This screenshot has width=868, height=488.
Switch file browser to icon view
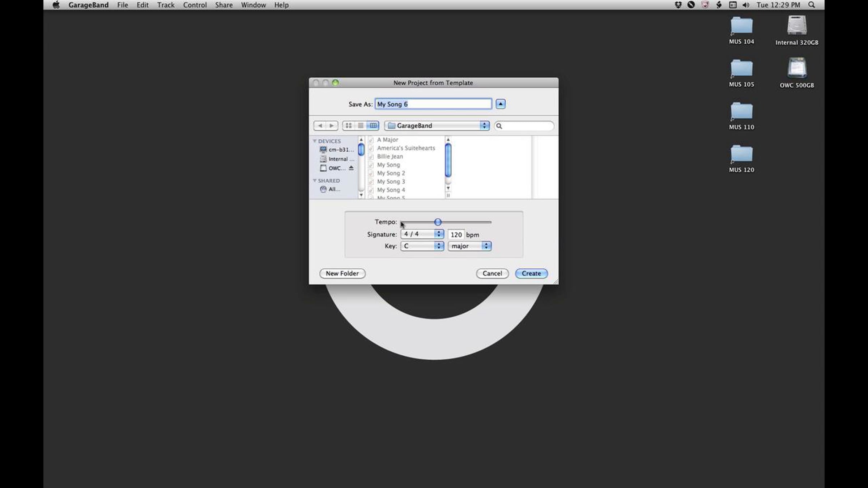(348, 125)
